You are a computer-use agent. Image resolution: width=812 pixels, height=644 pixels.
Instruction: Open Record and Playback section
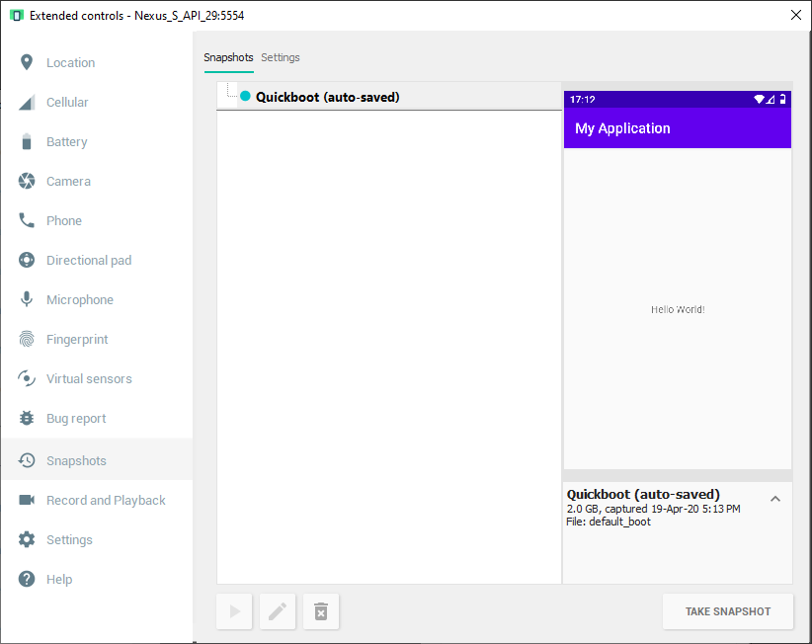coord(105,501)
